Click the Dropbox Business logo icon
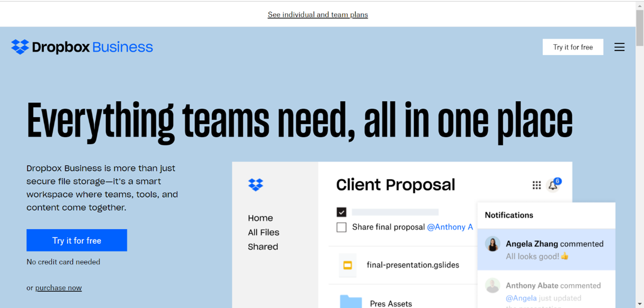Screen dimensions: 644x308 coord(20,47)
